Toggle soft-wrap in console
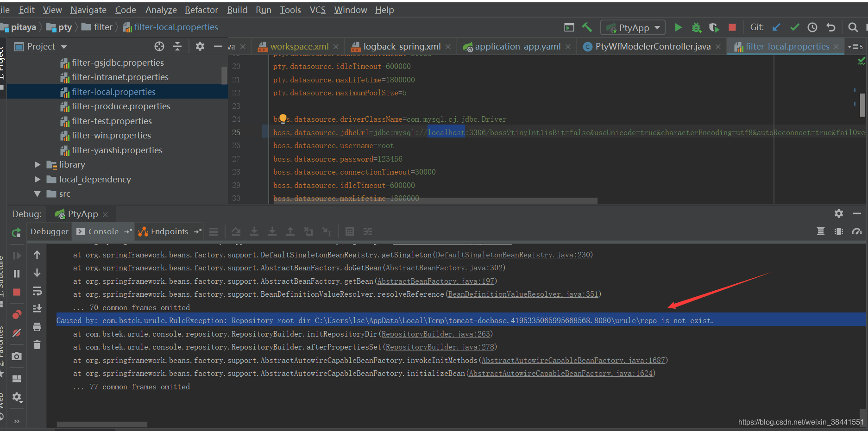The height and width of the screenshot is (431, 868). coord(37,291)
